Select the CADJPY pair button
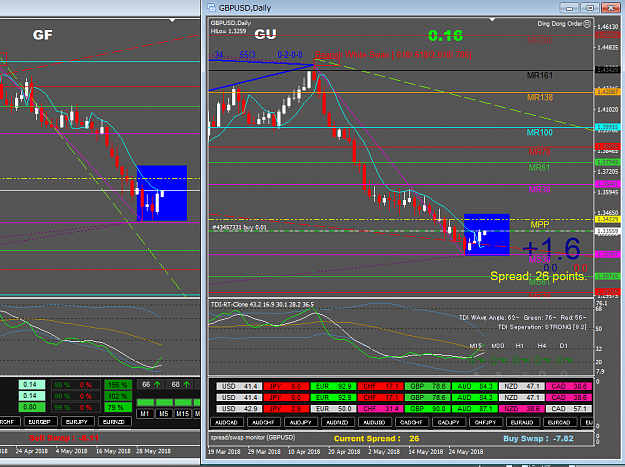 coord(448,422)
